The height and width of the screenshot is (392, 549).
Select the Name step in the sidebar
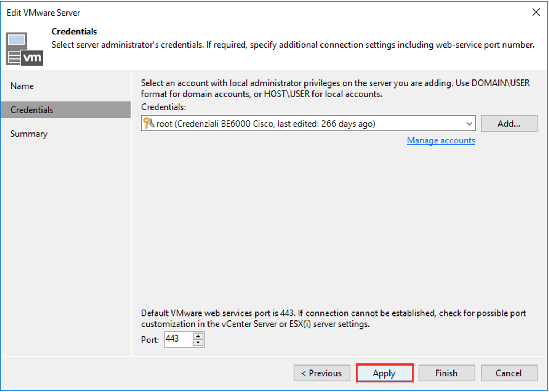tap(22, 86)
